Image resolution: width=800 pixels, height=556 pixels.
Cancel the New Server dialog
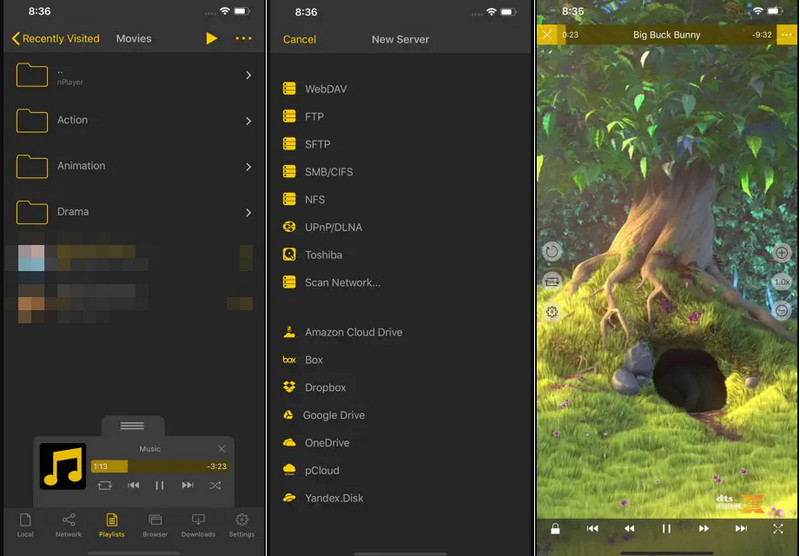coord(299,39)
